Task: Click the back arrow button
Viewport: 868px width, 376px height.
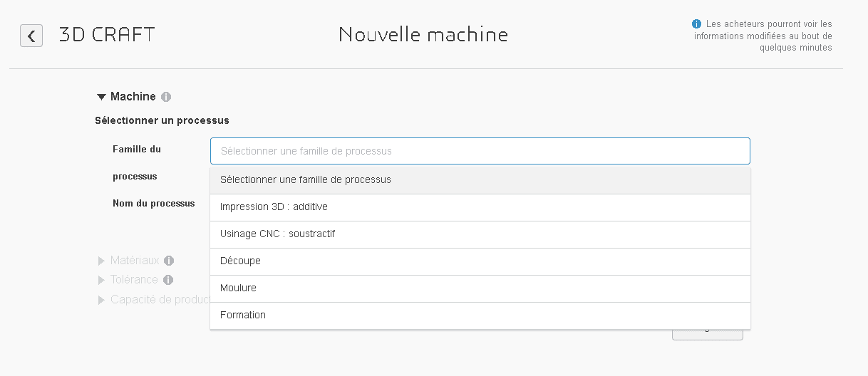Action: click(31, 36)
